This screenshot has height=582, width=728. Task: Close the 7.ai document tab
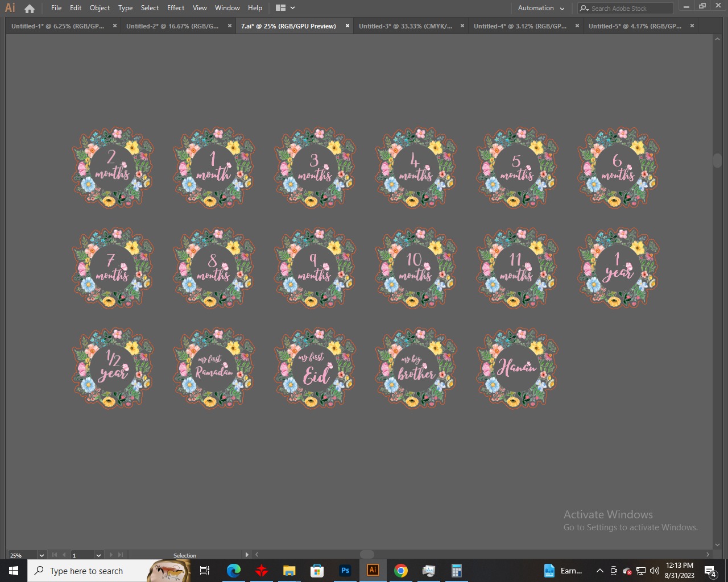348,26
